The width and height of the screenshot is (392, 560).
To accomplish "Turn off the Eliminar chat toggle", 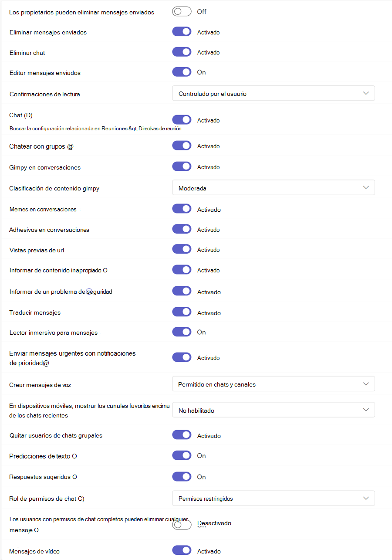I will point(182,52).
